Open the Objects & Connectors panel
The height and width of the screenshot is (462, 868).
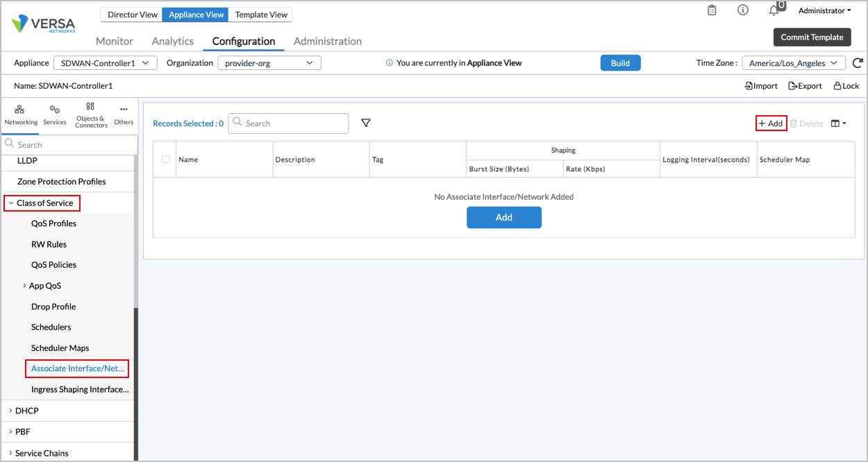[x=90, y=113]
